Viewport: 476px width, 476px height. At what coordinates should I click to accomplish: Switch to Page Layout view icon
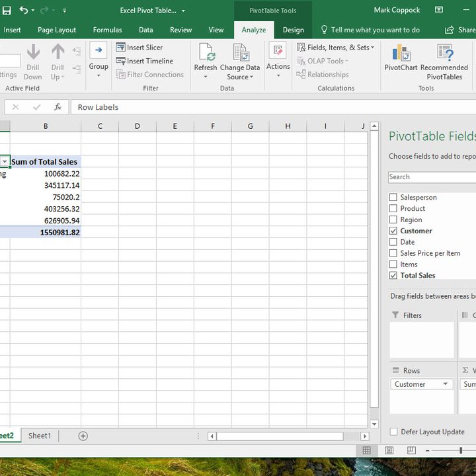tap(389, 450)
